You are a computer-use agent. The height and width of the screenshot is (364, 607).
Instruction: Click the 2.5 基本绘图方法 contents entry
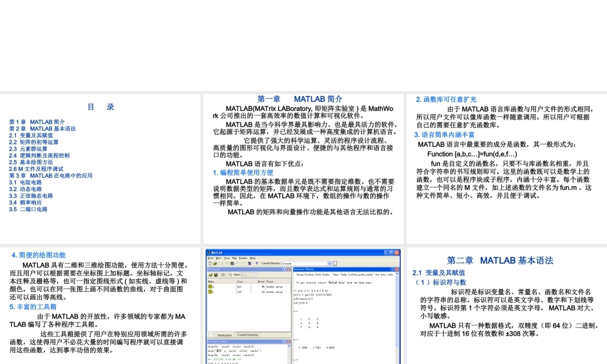(31, 162)
